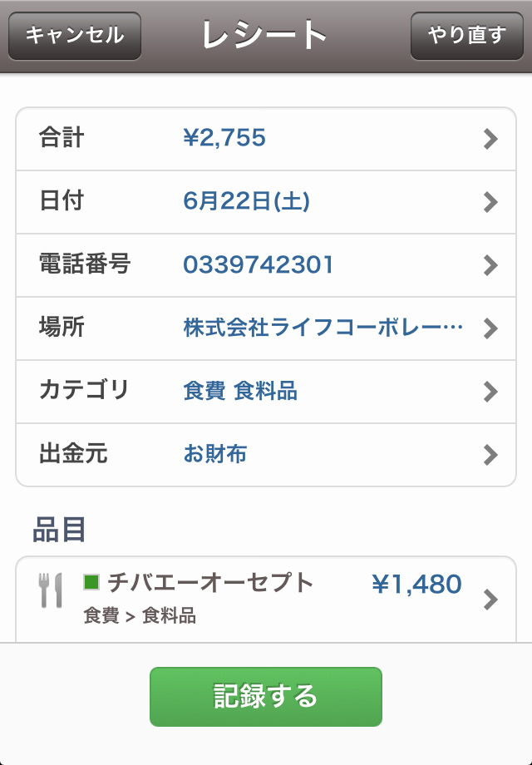Tap the store name 株式会社ライフコーポレー…
This screenshot has height=765, width=532.
point(323,328)
